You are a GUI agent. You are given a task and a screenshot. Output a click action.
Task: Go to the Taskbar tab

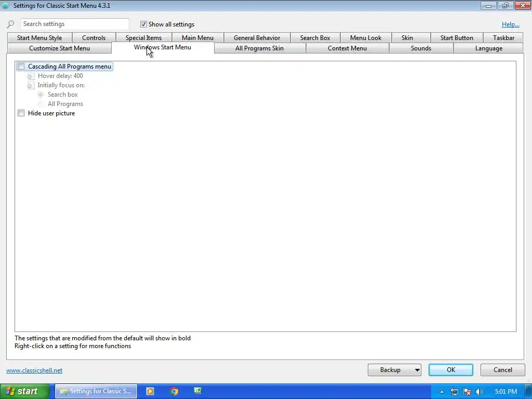pyautogui.click(x=503, y=37)
